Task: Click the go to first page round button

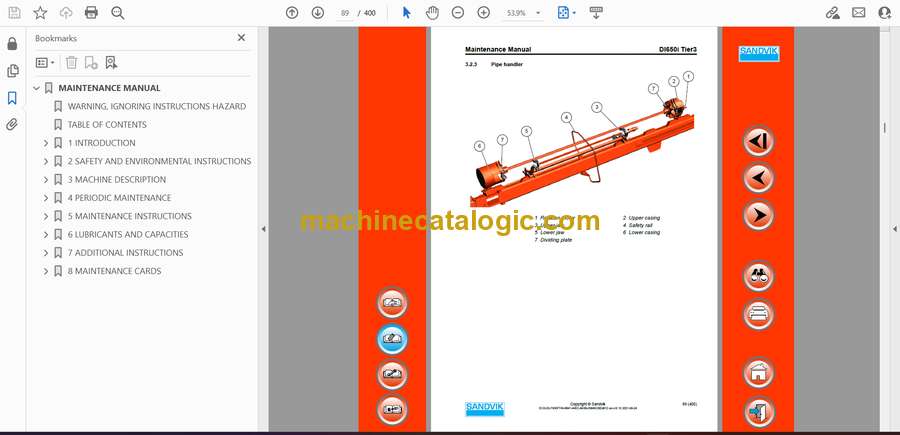Action: click(758, 141)
